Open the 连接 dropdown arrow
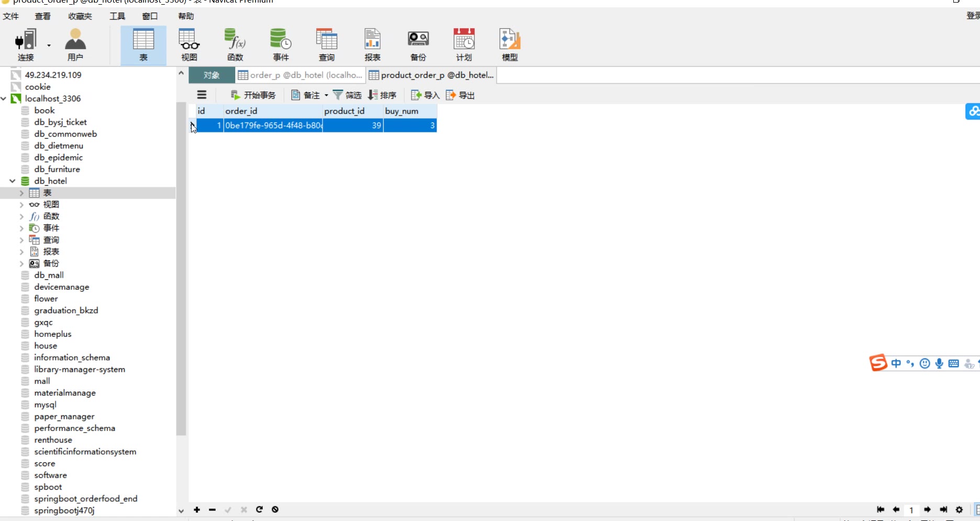 point(49,46)
